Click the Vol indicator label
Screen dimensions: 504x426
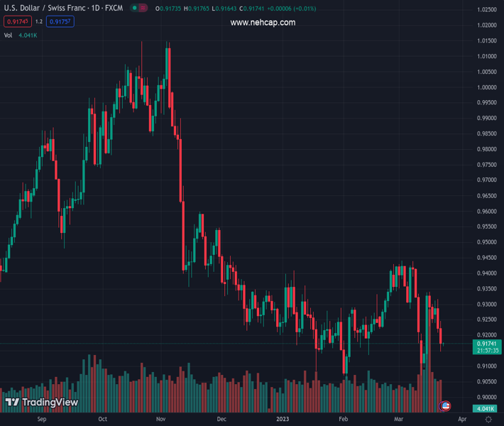[x=9, y=35]
